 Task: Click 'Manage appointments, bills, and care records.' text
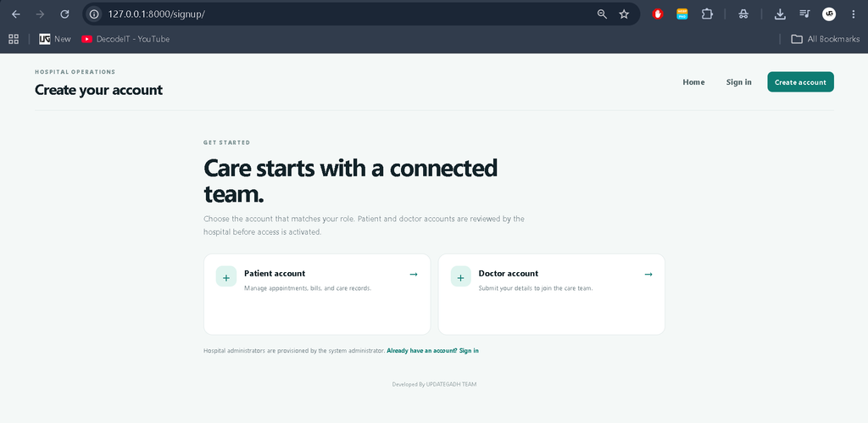[x=307, y=288]
